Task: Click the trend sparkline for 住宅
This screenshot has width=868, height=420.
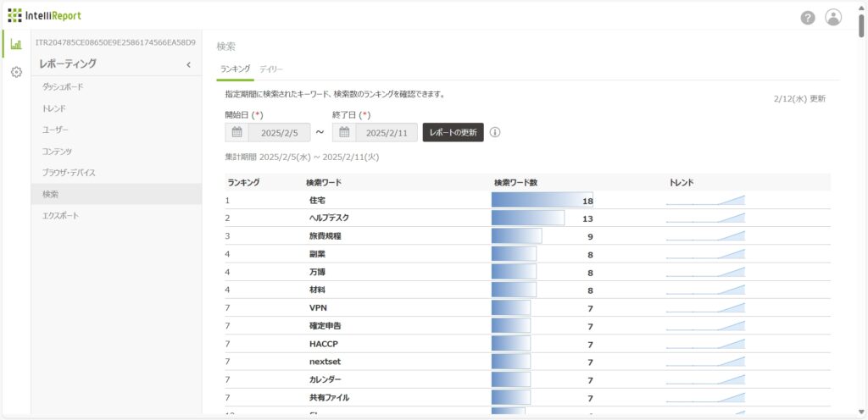Action: [x=706, y=200]
